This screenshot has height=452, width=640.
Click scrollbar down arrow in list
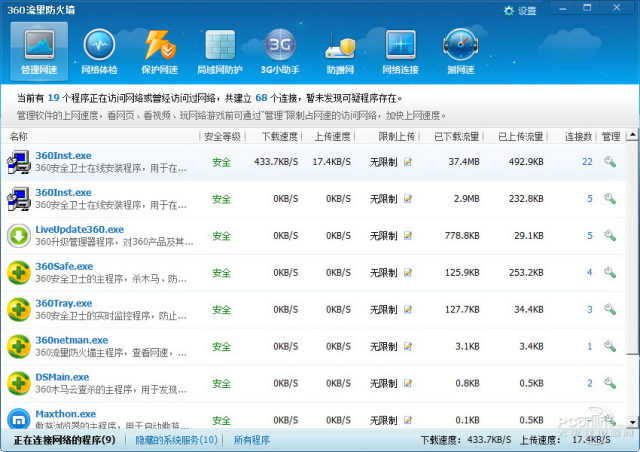click(633, 422)
